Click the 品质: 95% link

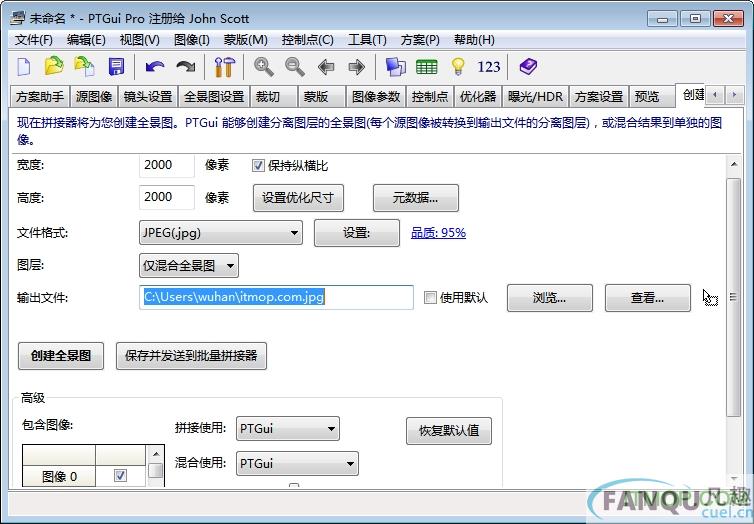[x=438, y=233]
